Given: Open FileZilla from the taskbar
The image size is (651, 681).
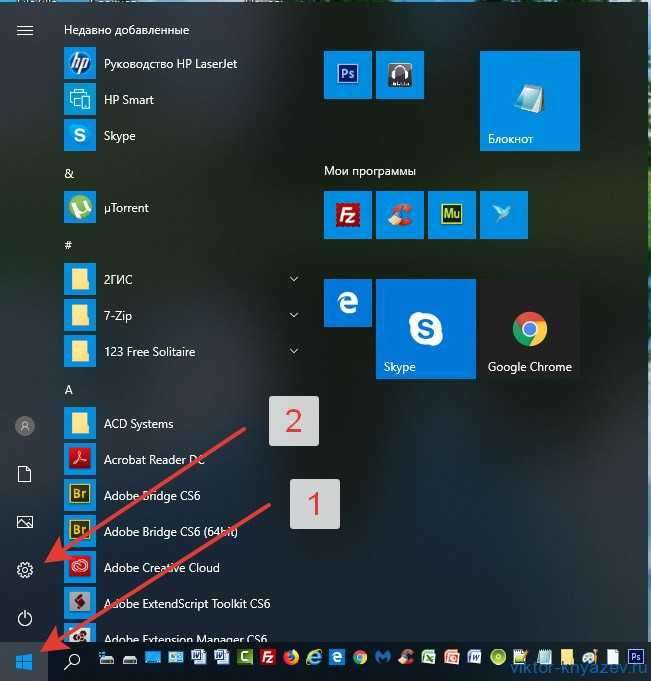Looking at the screenshot, I should (268, 657).
